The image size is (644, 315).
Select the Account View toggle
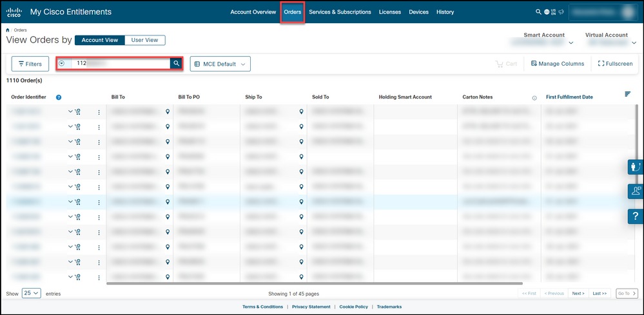click(99, 40)
